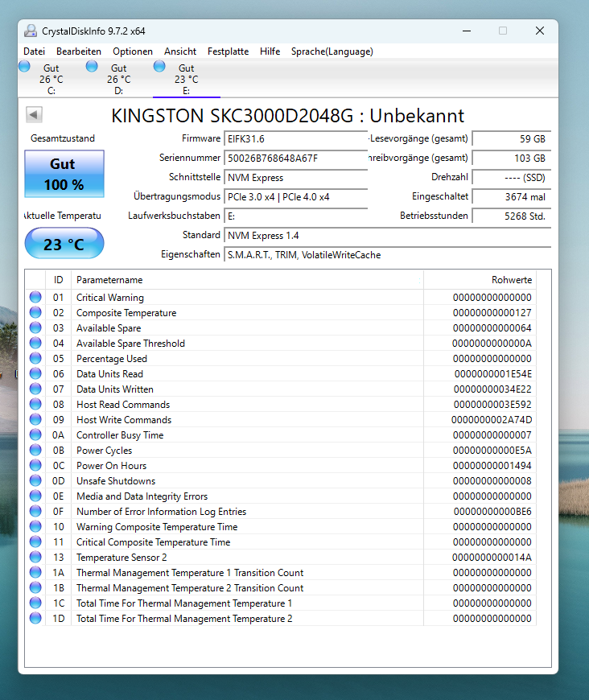Click status icon of Host Write Commands row
Viewport: 589px width, 700px height.
coord(35,419)
